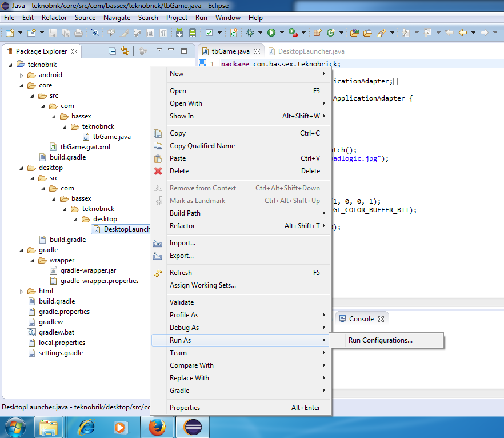
Task: Click the New Java Package icon
Action: (x=317, y=33)
